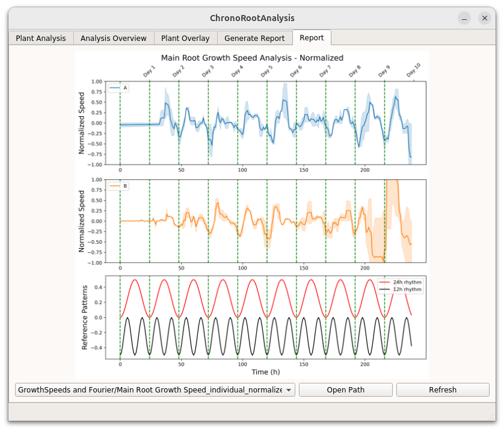Image resolution: width=504 pixels, height=431 pixels.
Task: Minimize the ChronoRootAnalysis window
Action: pyautogui.click(x=464, y=18)
